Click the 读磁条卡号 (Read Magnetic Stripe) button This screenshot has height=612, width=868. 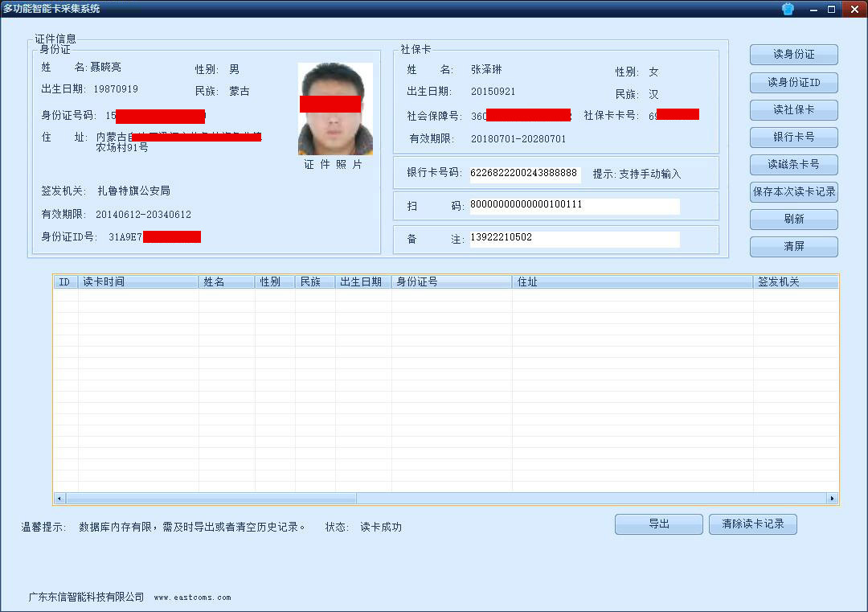pyautogui.click(x=793, y=164)
